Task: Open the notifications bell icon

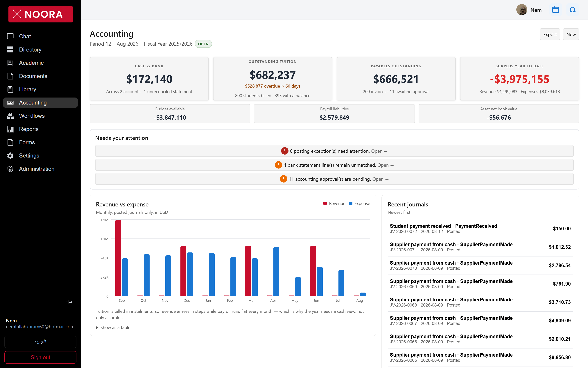Action: click(572, 10)
